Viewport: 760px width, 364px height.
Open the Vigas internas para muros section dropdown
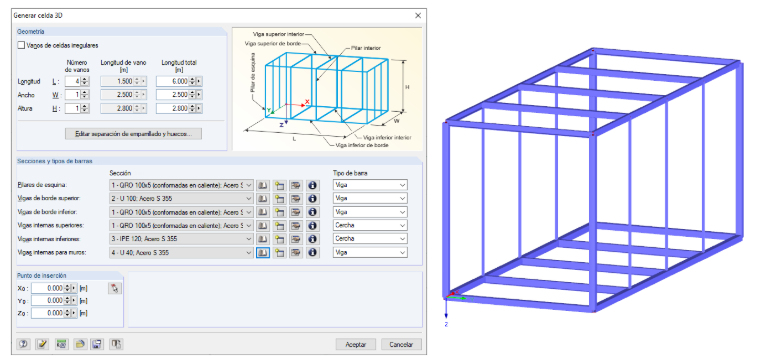[181, 253]
